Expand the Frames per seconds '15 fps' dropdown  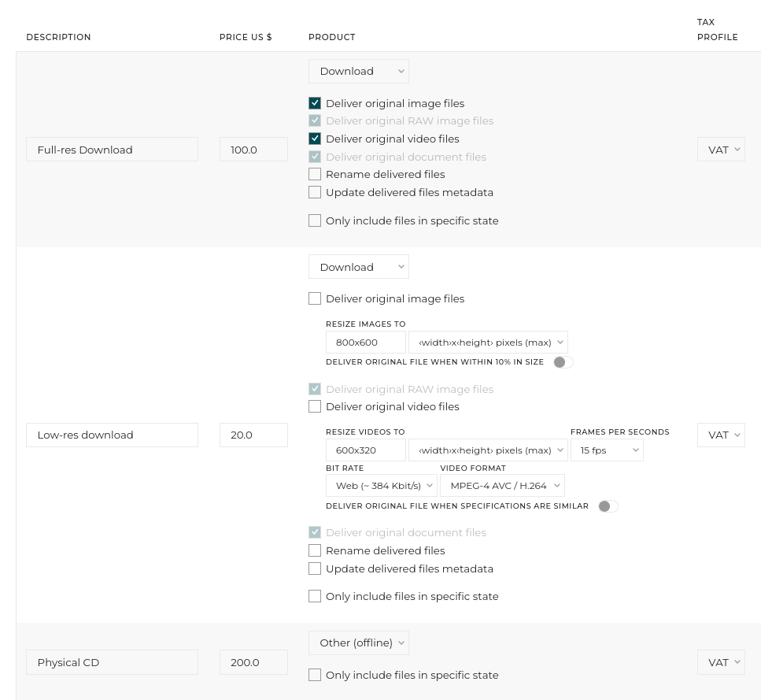pos(606,450)
